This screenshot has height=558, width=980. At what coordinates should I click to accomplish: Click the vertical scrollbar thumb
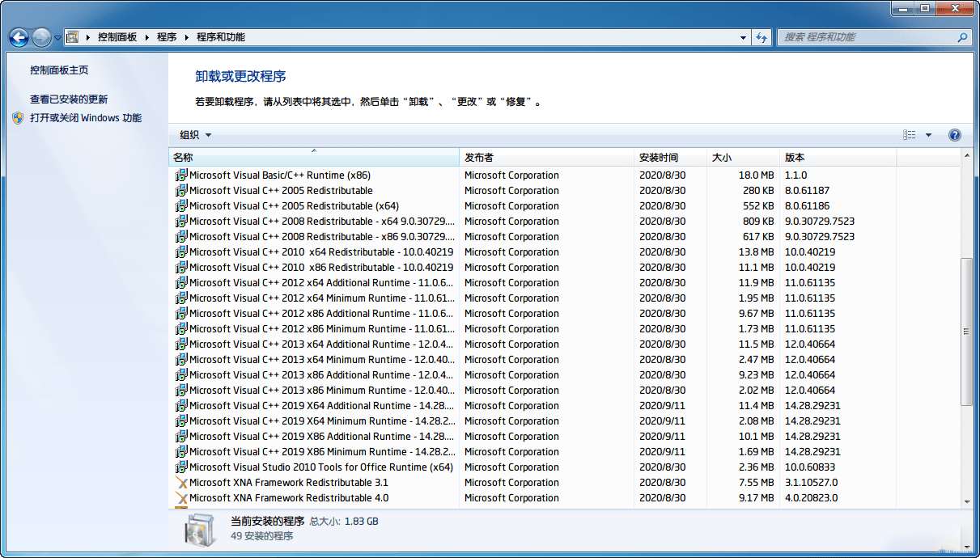(x=966, y=332)
